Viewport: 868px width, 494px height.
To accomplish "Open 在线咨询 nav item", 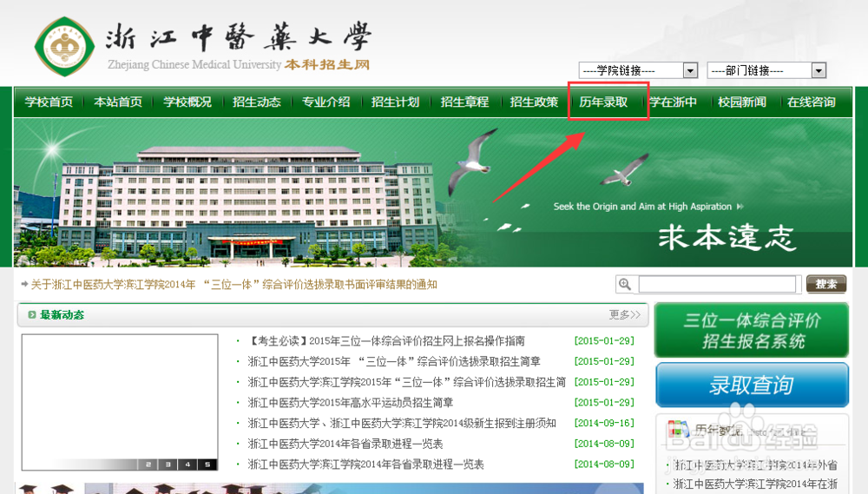I will tap(811, 102).
